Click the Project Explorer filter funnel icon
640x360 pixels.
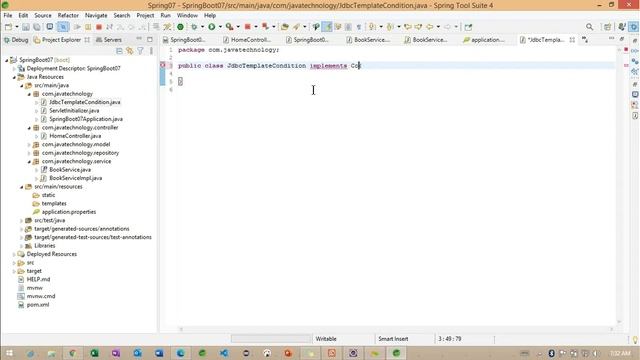[140, 51]
